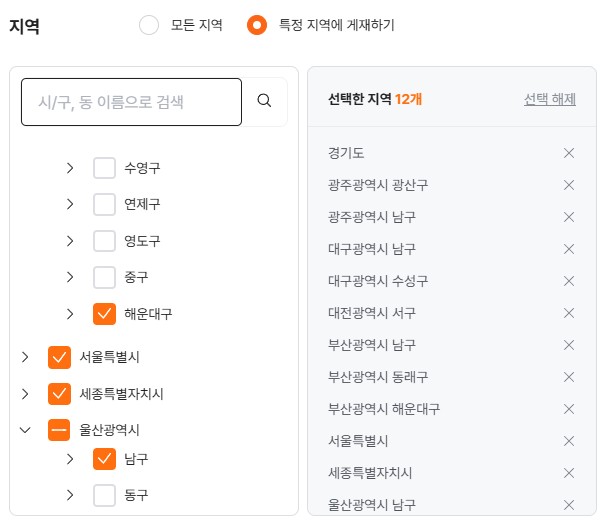
Task: Remove 광주광역시 광산구 with X icon
Action: pyautogui.click(x=569, y=185)
